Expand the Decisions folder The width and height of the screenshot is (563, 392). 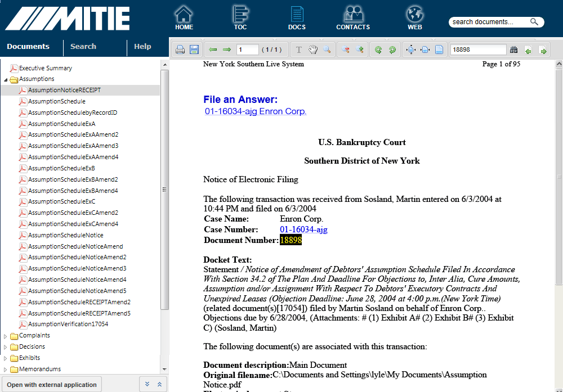pos(6,347)
